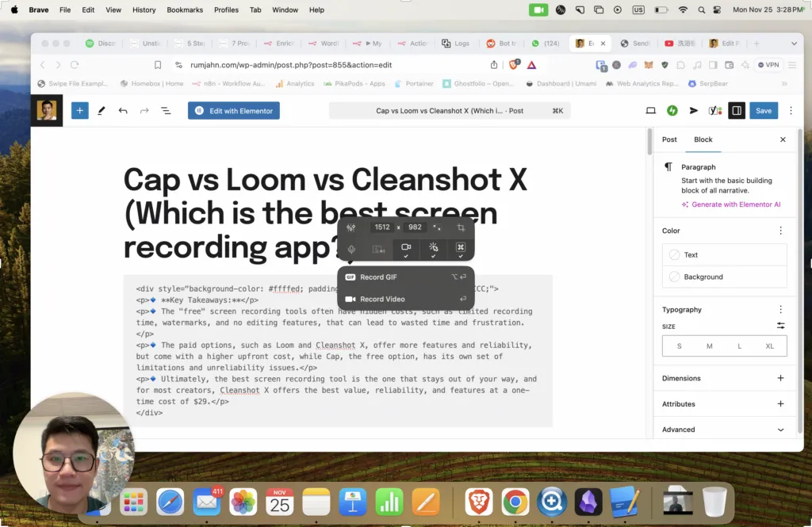The image size is (812, 527).
Task: Click the crop icon in recording toolbar
Action: point(461,227)
